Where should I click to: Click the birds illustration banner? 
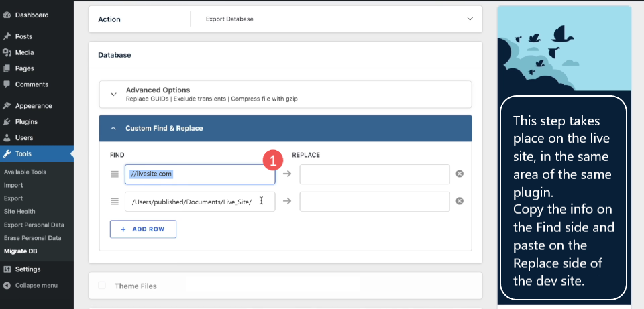pyautogui.click(x=564, y=48)
